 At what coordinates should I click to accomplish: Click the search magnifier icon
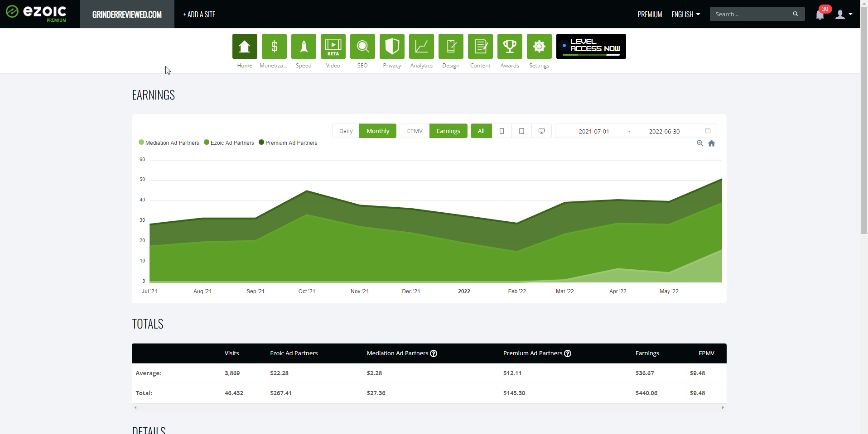[x=796, y=14]
